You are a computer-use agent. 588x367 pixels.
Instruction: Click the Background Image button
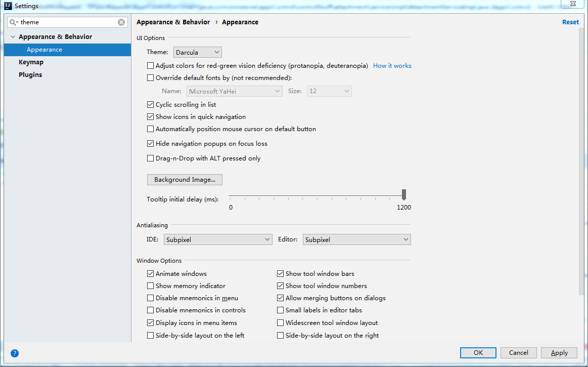(x=185, y=180)
